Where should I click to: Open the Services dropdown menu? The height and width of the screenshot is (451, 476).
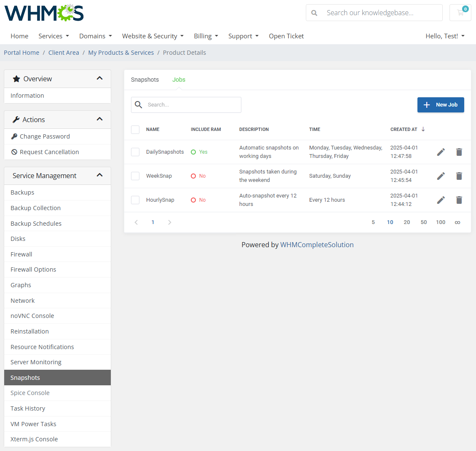(53, 36)
